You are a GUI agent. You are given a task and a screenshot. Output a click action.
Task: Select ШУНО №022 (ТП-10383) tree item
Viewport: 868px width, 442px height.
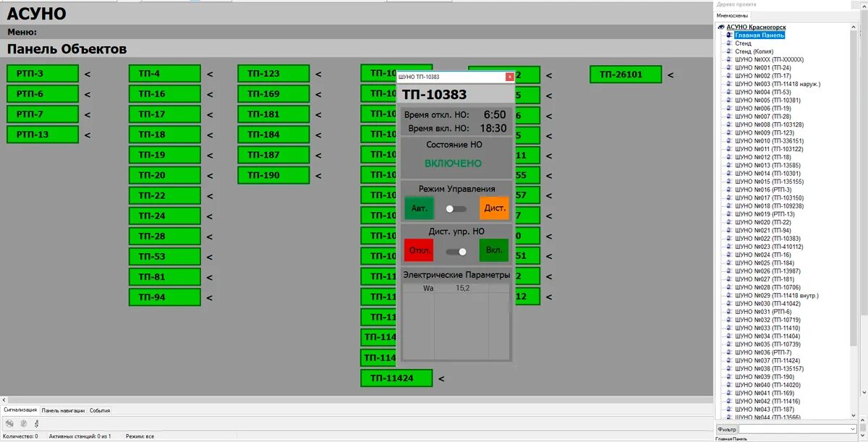[x=767, y=238]
